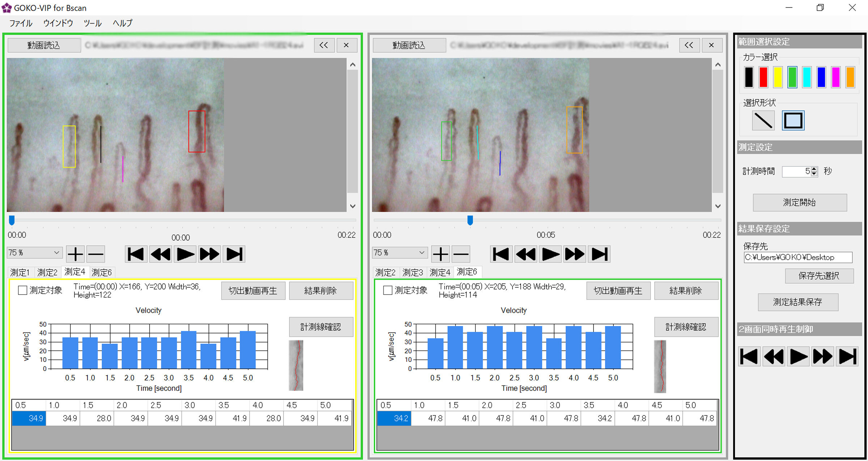The height and width of the screenshot is (461, 868).
Task: Start measurement with 測定開始 button
Action: 800,202
